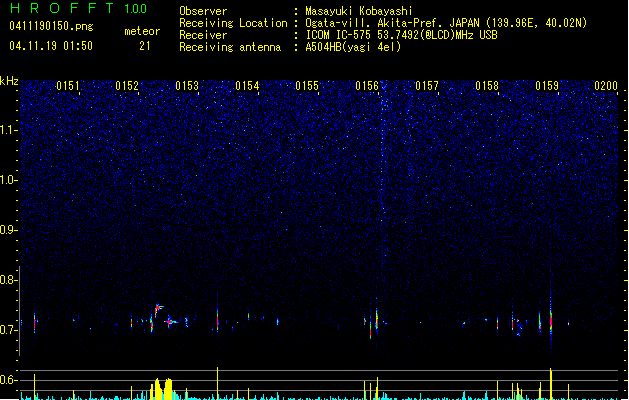Click the file name 0411190150.png
This screenshot has width=629, height=400.
[x=51, y=26]
